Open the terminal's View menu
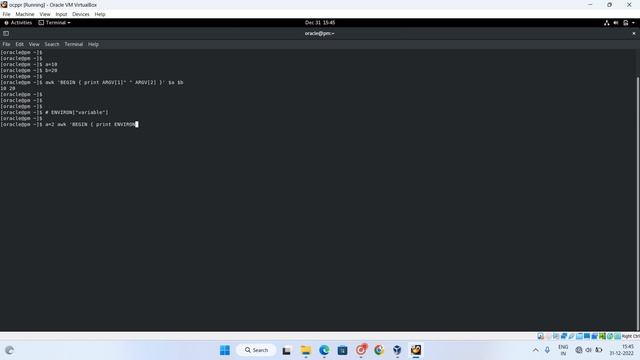640x360 pixels. [x=34, y=44]
